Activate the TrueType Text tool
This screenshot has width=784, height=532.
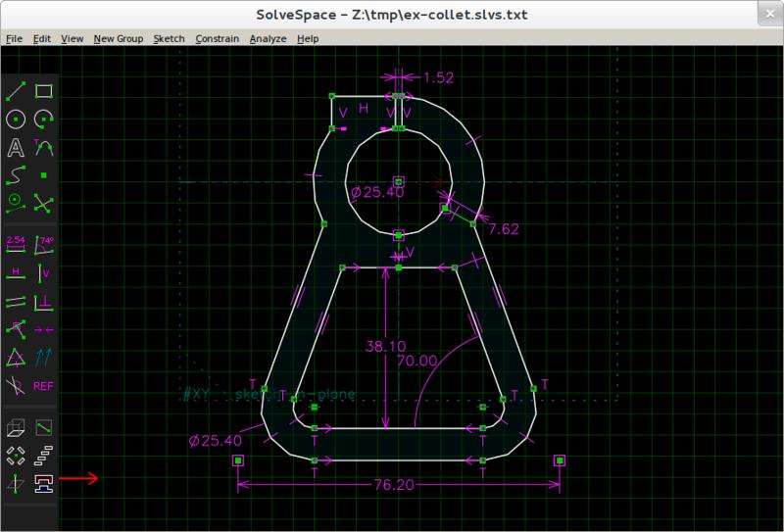coord(16,148)
